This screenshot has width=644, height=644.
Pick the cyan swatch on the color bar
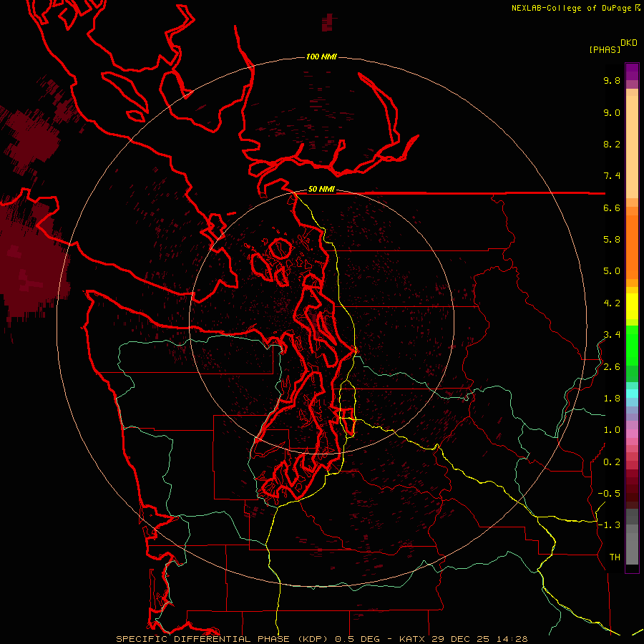coord(632,394)
